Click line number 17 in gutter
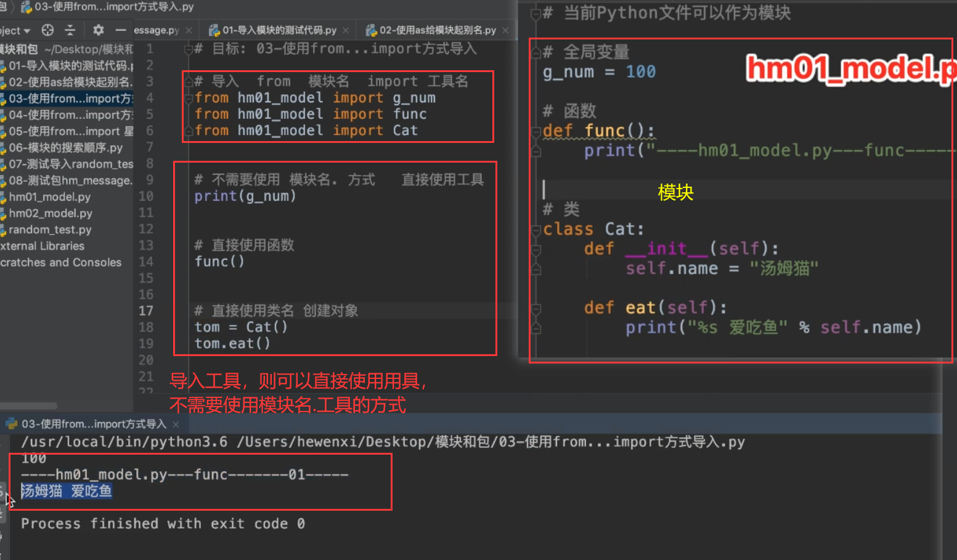The width and height of the screenshot is (957, 560). coord(146,311)
